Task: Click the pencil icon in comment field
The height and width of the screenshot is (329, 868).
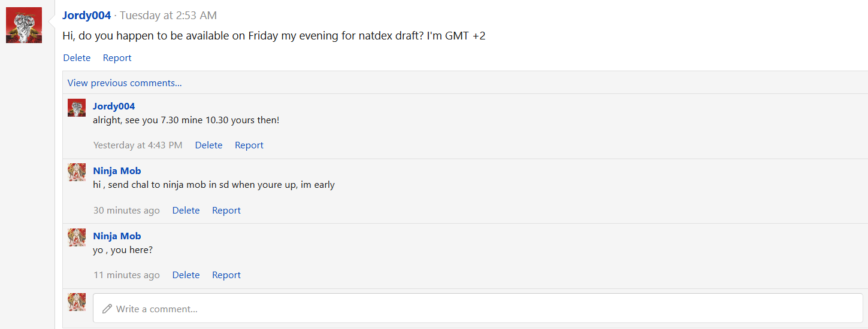Action: pos(107,309)
